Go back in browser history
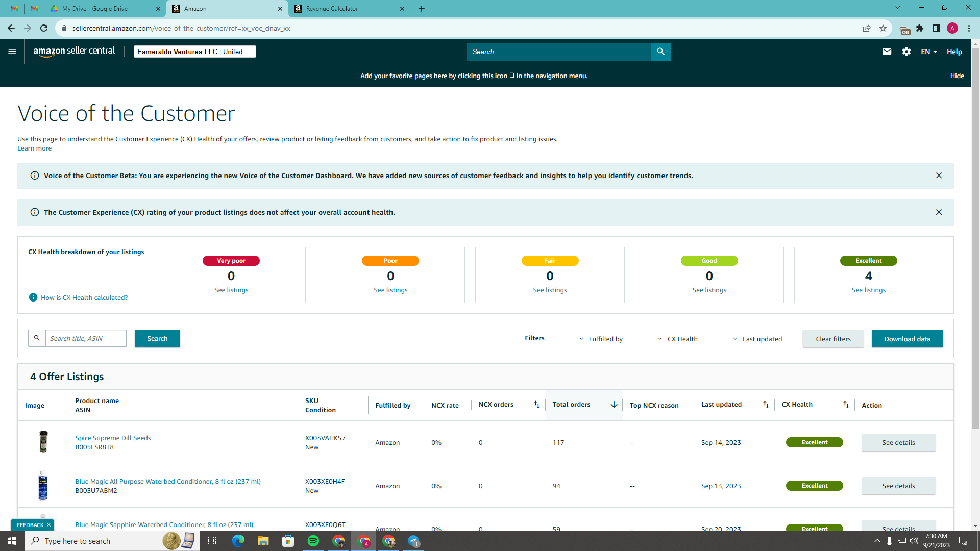The height and width of the screenshot is (551, 980). [x=11, y=28]
